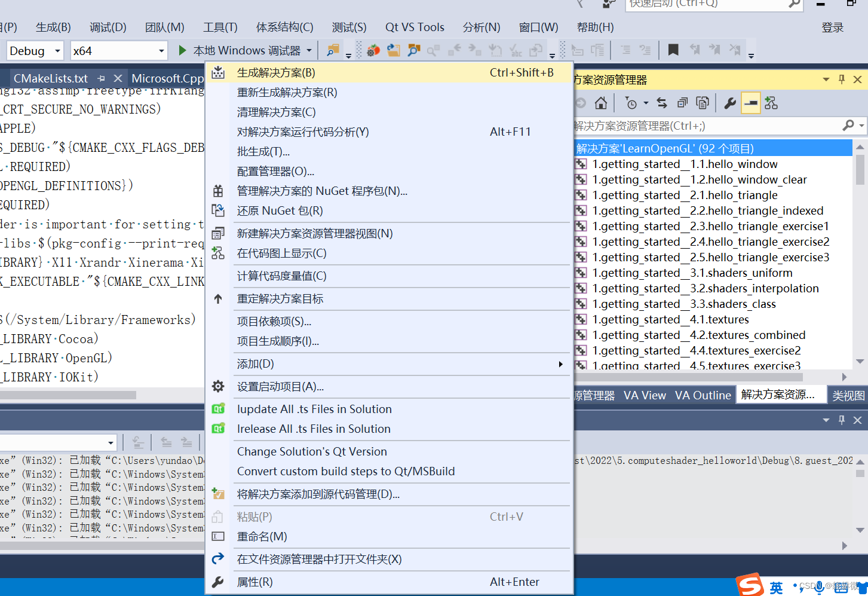Screen dimensions: 868x596
Task: Click the Qt icon beside lupdate All .ts Files
Action: pos(218,409)
